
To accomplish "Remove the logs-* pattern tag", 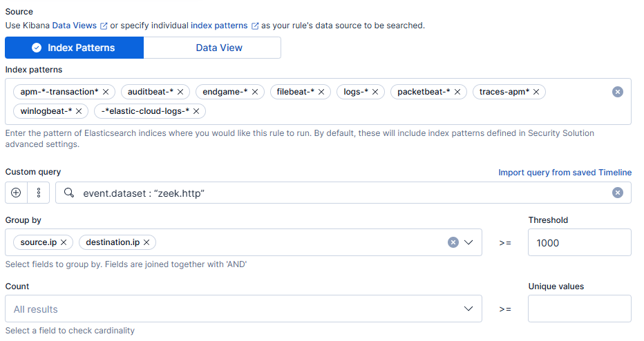I will 375,92.
